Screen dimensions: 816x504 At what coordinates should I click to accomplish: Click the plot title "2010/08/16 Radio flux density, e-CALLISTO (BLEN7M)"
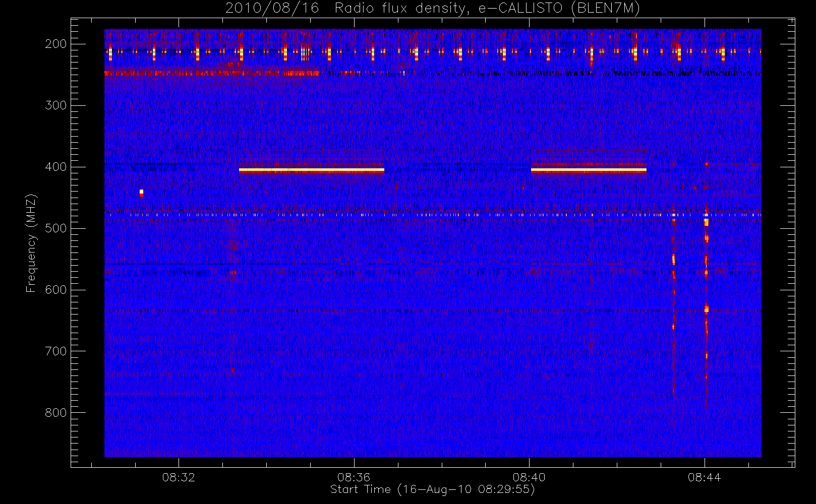tap(432, 8)
